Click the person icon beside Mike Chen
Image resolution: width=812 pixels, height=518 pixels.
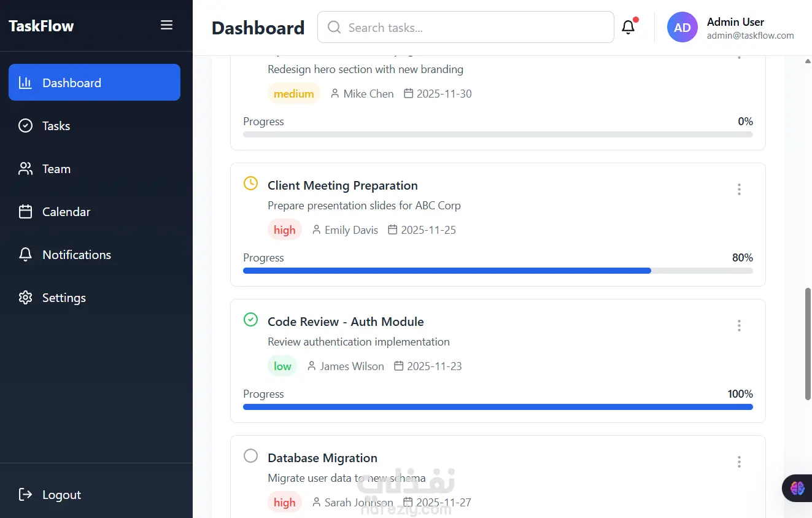pyautogui.click(x=334, y=94)
